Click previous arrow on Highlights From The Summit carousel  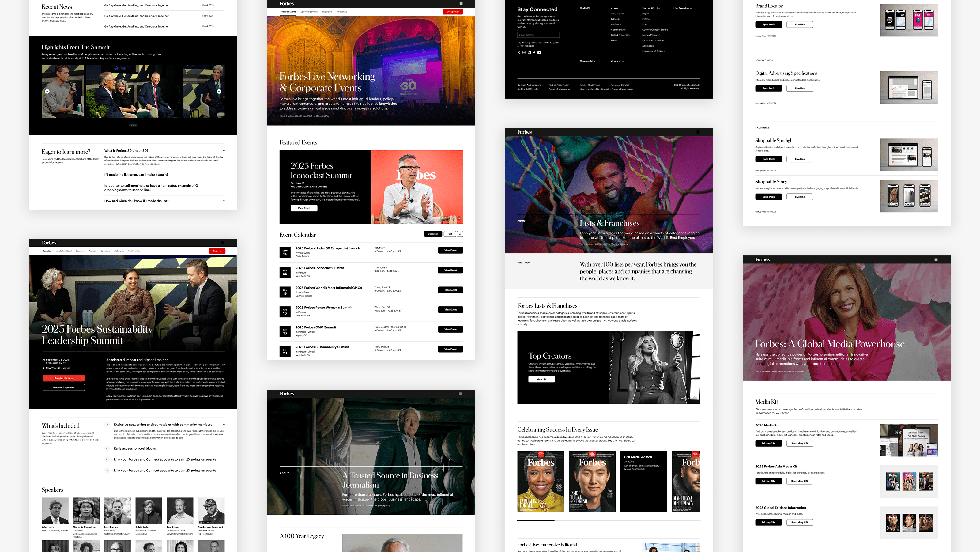pyautogui.click(x=47, y=91)
